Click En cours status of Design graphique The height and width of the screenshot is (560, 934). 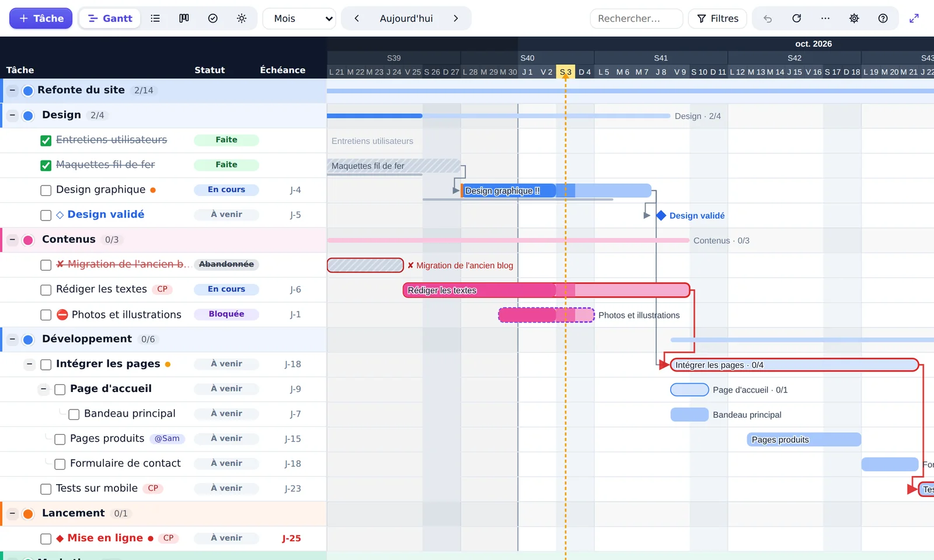(x=226, y=190)
